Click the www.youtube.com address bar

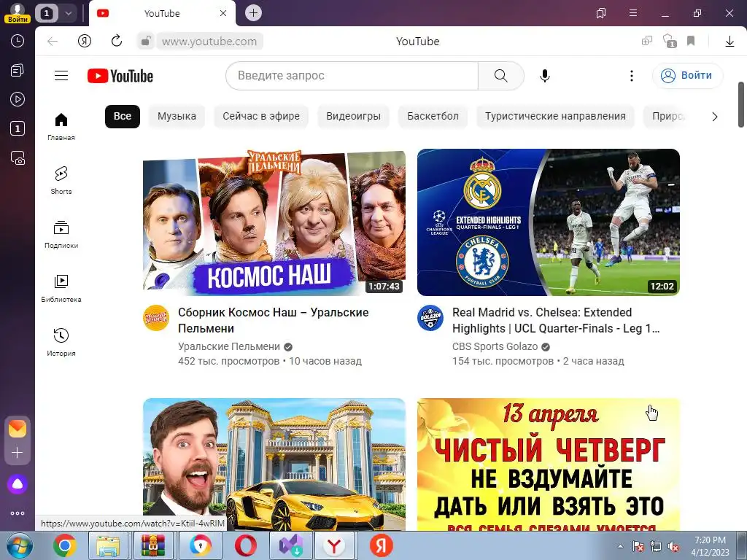pyautogui.click(x=209, y=42)
